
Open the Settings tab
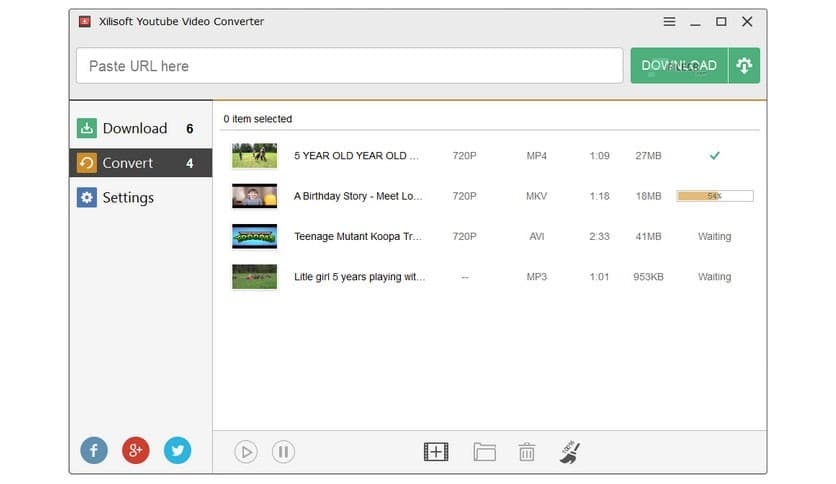pyautogui.click(x=141, y=197)
